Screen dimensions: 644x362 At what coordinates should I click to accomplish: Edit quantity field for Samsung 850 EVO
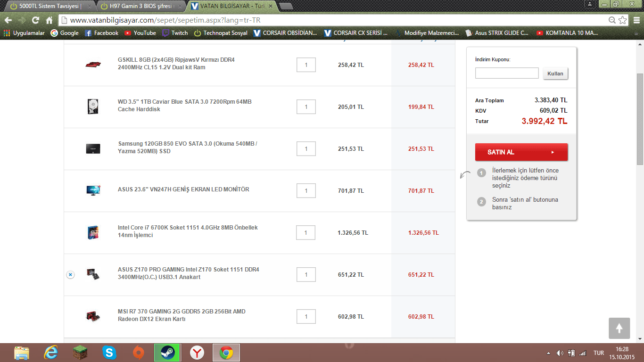pyautogui.click(x=306, y=149)
